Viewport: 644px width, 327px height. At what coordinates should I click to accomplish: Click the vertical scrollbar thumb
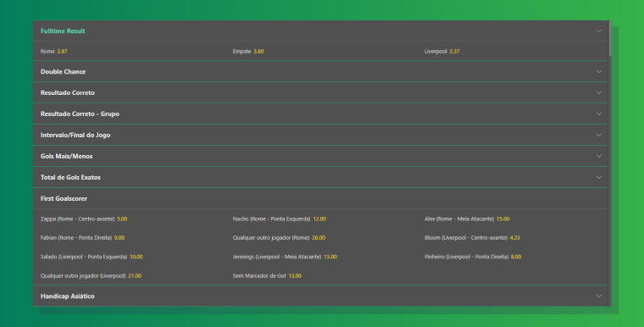click(610, 38)
